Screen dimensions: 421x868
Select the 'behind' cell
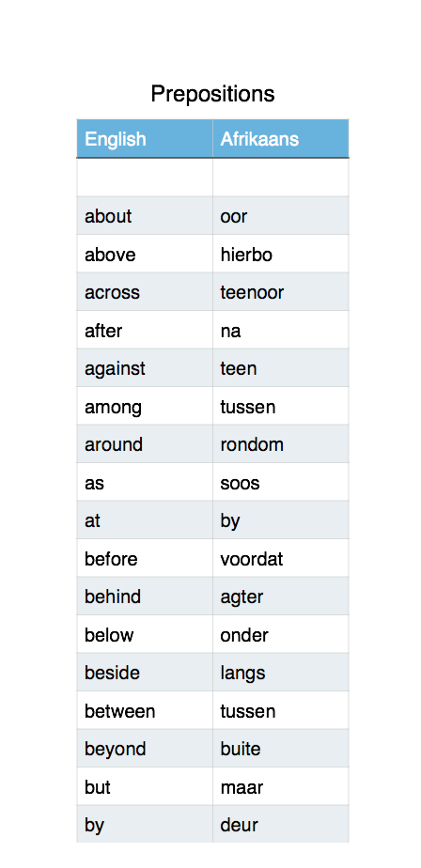tap(145, 597)
